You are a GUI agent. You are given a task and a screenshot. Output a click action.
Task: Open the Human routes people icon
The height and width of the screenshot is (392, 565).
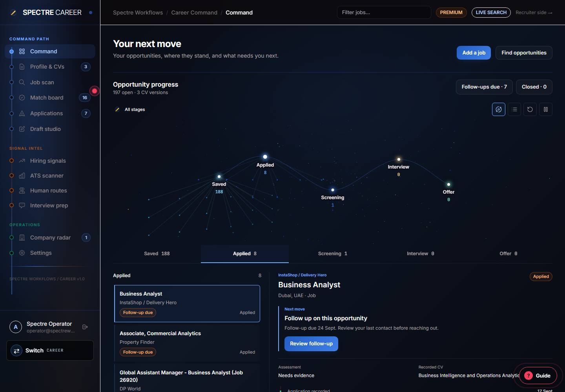(22, 191)
